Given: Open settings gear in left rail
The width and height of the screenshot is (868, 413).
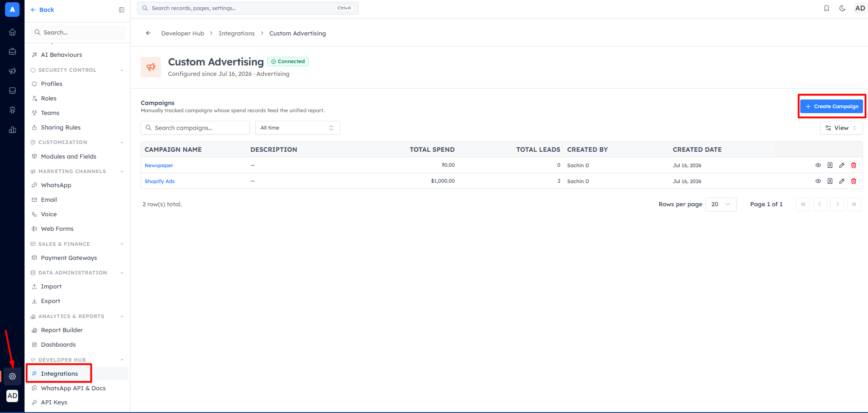Looking at the screenshot, I should [12, 376].
